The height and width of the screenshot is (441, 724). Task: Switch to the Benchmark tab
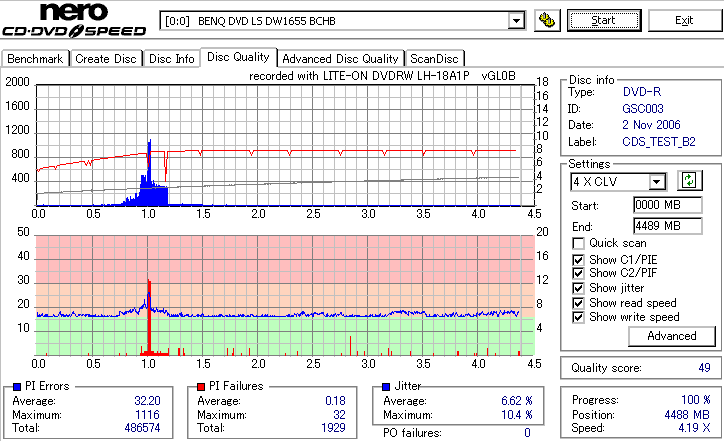pyautogui.click(x=35, y=59)
